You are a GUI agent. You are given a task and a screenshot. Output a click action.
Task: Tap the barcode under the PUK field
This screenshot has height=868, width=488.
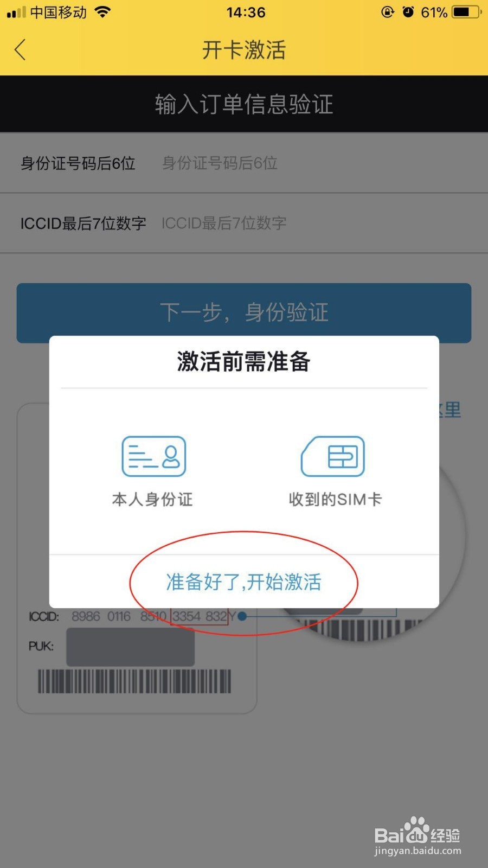[x=134, y=681]
